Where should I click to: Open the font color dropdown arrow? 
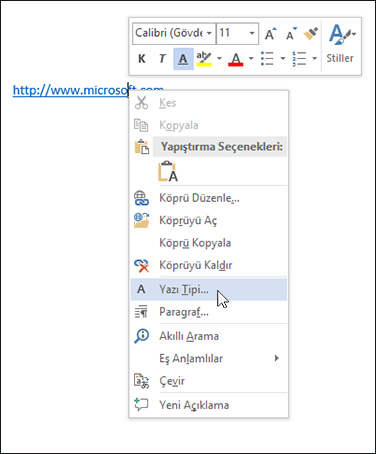coord(251,59)
